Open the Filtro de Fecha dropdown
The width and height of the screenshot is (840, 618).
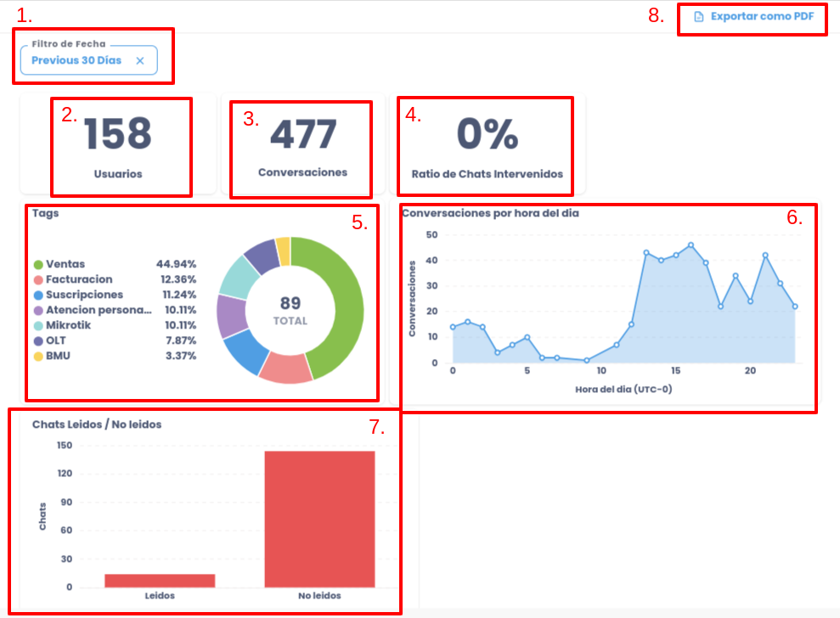[x=76, y=60]
